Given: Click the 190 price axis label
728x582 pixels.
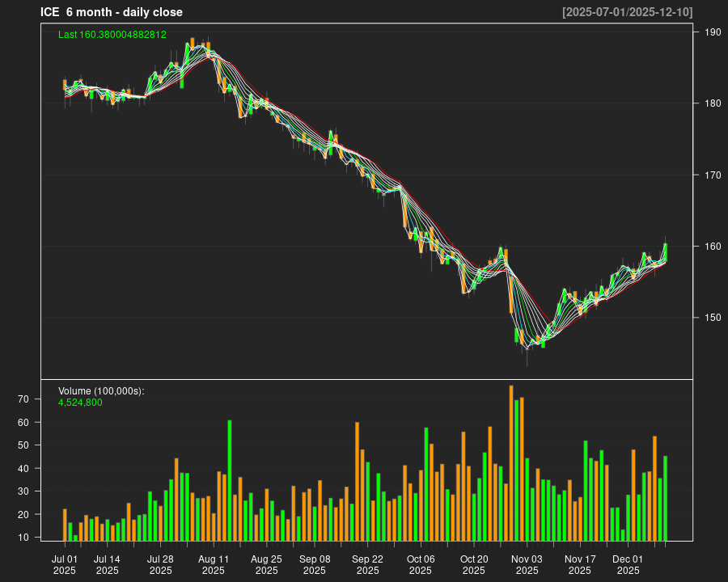Looking at the screenshot, I should click(x=713, y=32).
